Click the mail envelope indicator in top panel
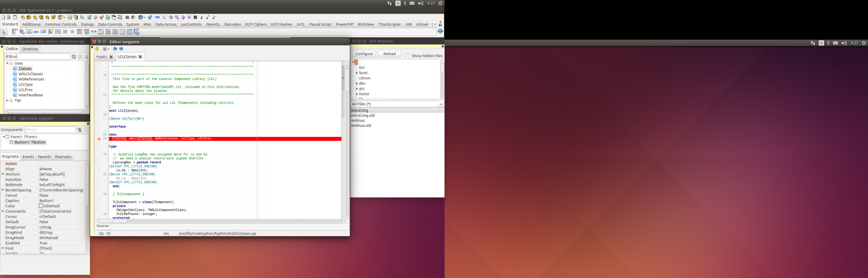 coord(412,3)
